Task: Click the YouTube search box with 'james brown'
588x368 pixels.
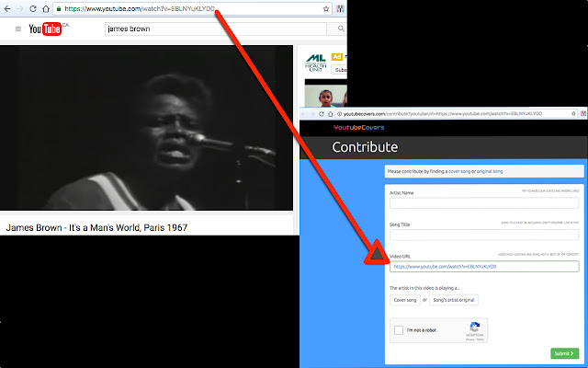Action: [216, 29]
